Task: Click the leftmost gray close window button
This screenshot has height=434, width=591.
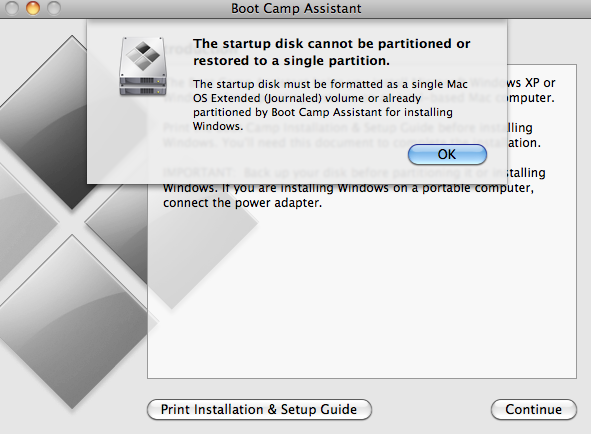Action: click(x=12, y=8)
